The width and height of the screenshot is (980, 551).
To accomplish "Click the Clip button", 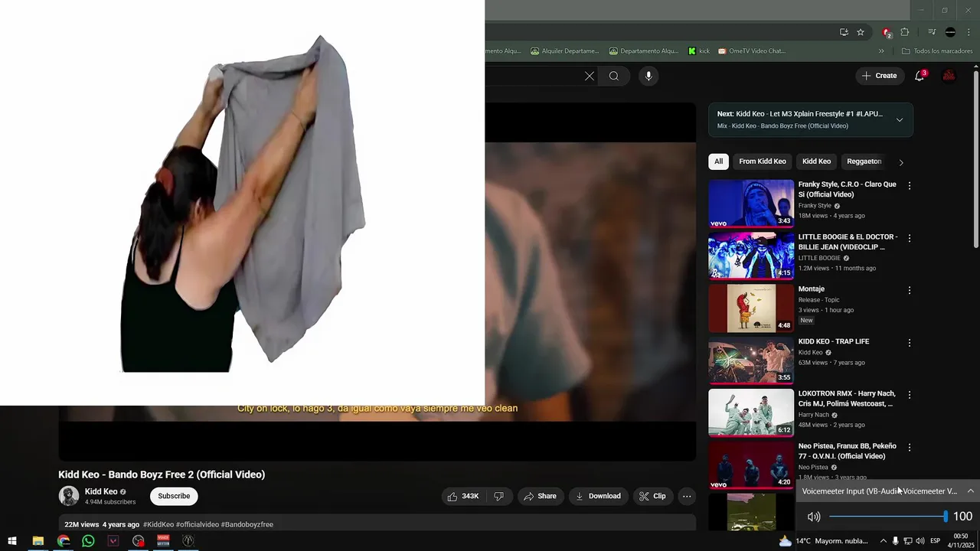I will (x=652, y=496).
